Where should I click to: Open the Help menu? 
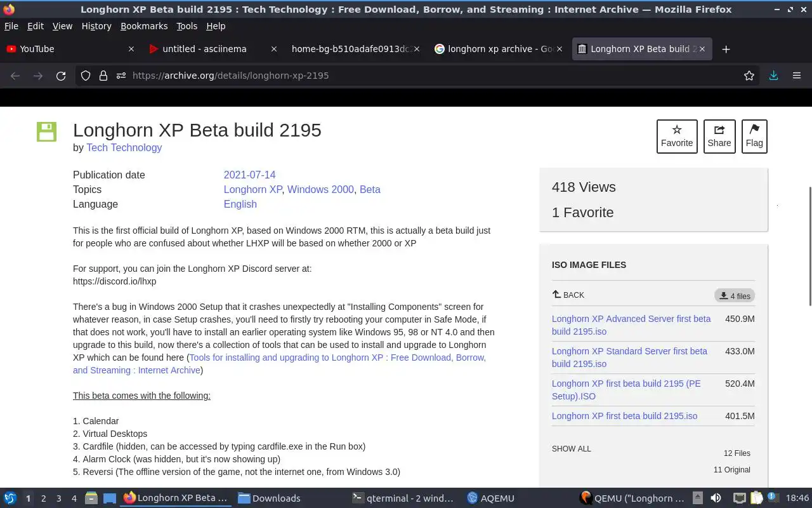[216, 26]
